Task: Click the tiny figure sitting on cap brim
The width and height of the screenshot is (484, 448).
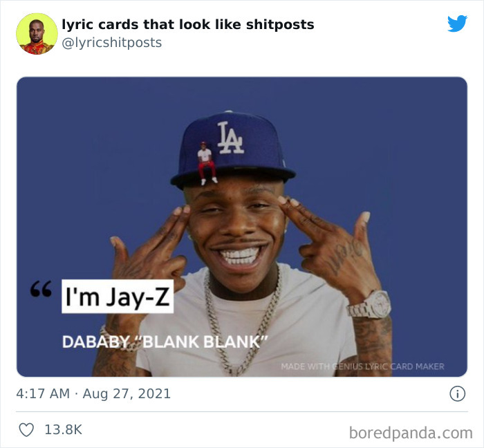Action: (x=207, y=163)
